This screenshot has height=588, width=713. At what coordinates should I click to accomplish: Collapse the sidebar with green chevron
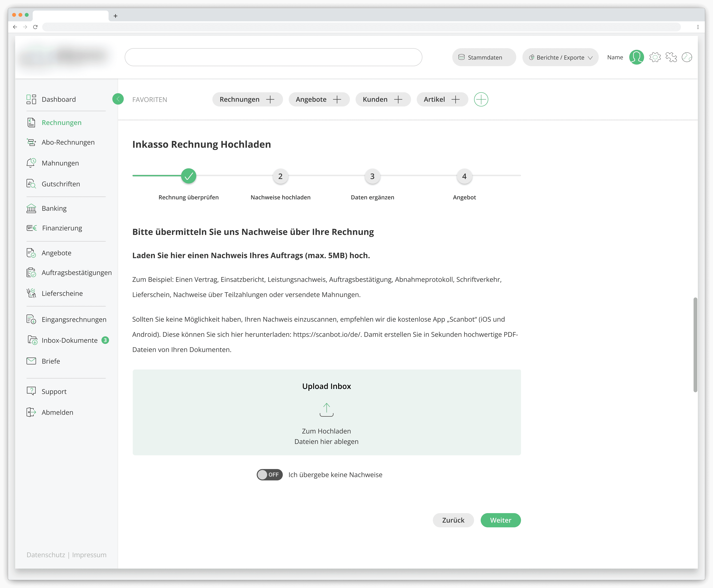(x=118, y=99)
